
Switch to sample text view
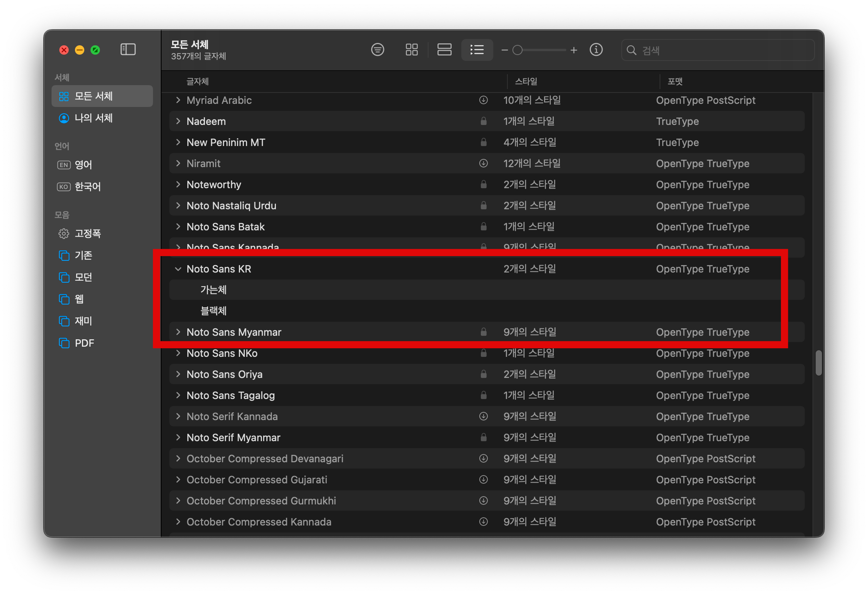coord(377,50)
